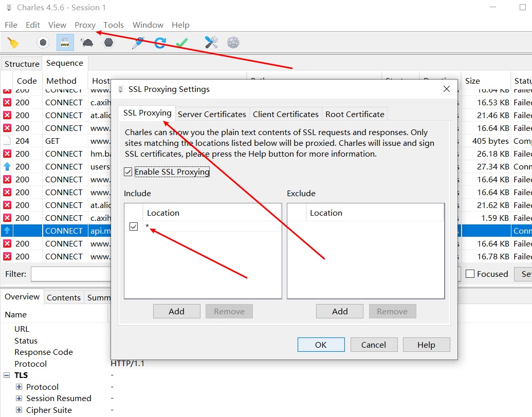The height and width of the screenshot is (417, 532).
Task: Toggle recording with the record button
Action: pos(43,43)
